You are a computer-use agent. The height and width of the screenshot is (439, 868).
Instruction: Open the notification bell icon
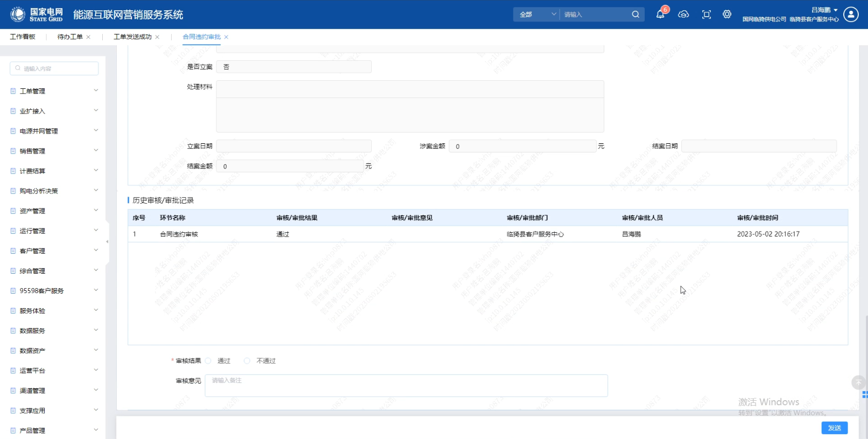click(660, 15)
